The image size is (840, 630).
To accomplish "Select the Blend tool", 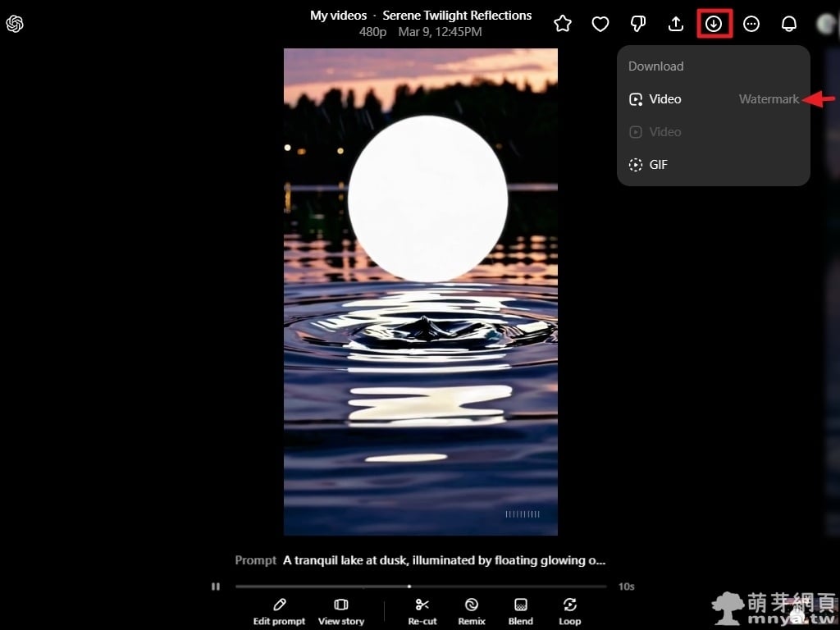I will pos(520,611).
